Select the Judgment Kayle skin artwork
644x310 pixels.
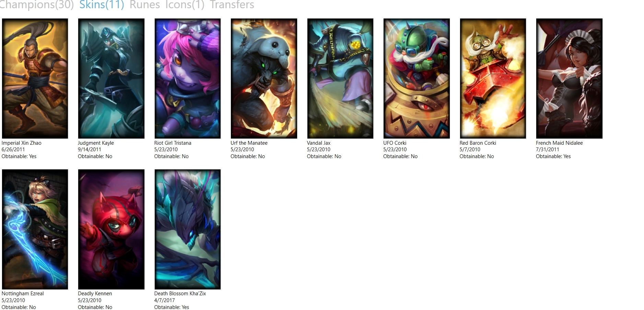tap(111, 79)
